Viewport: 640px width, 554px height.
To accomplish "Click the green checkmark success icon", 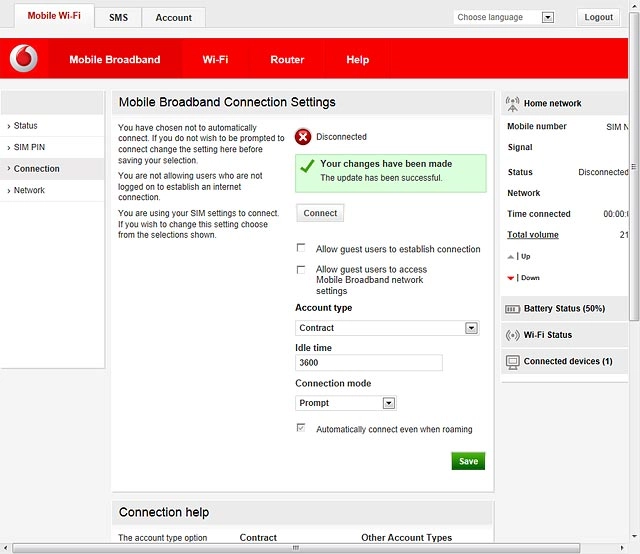I will [x=307, y=166].
